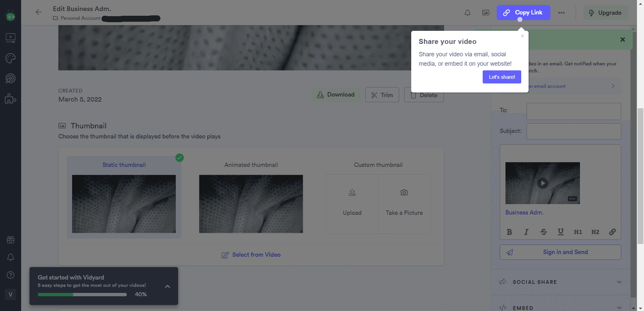Open the integrations puzzle sidebar icon
This screenshot has height=311, width=644.
click(10, 99)
